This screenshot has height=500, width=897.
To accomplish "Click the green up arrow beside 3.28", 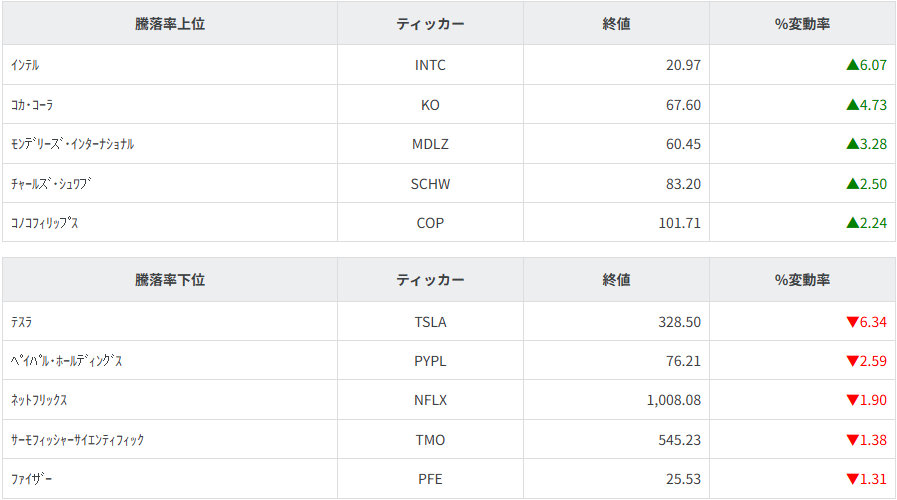I will tap(852, 144).
